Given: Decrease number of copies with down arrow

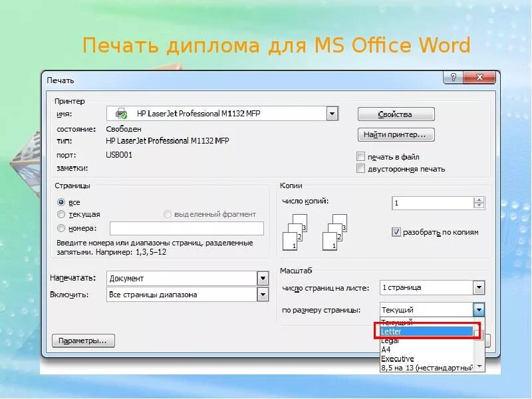Looking at the screenshot, I should click(x=479, y=205).
